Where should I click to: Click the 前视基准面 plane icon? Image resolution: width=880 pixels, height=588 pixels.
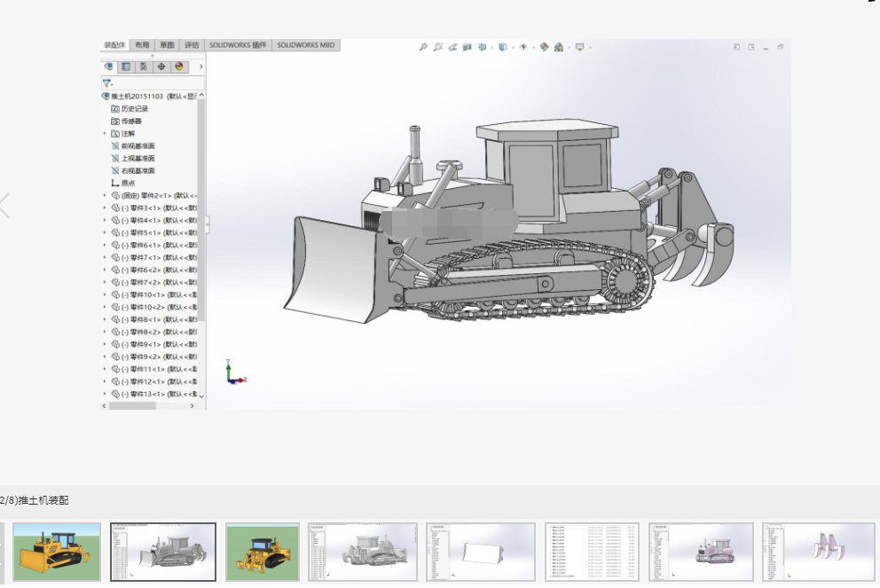coord(115,145)
